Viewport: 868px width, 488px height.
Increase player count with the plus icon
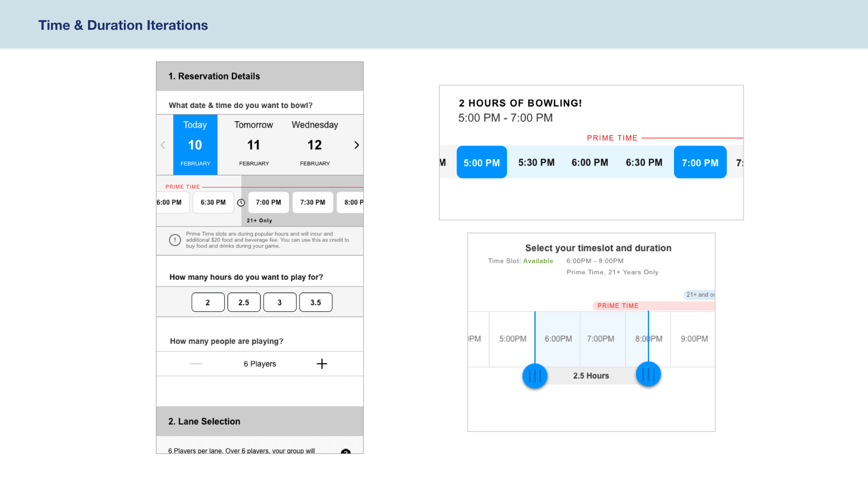[x=322, y=364]
